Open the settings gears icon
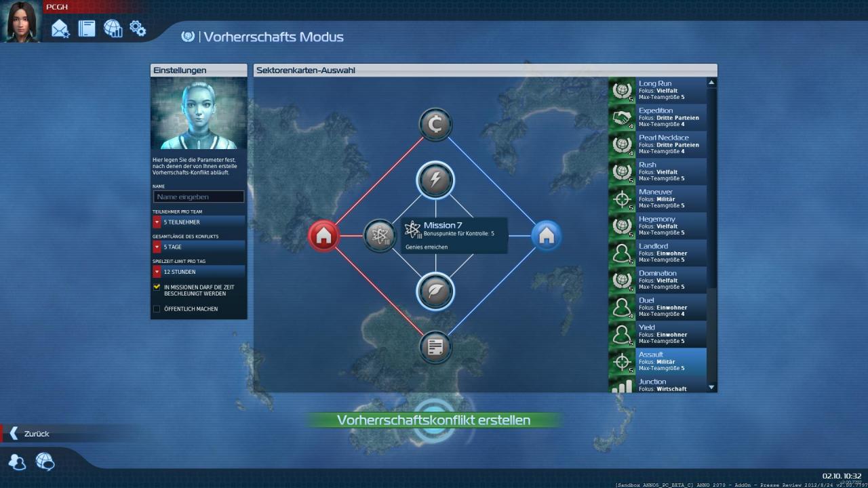Image resolution: width=868 pixels, height=488 pixels. tap(138, 28)
